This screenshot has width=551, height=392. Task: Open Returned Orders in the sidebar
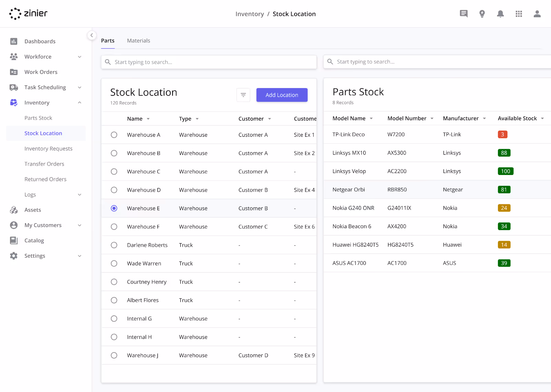[45, 179]
